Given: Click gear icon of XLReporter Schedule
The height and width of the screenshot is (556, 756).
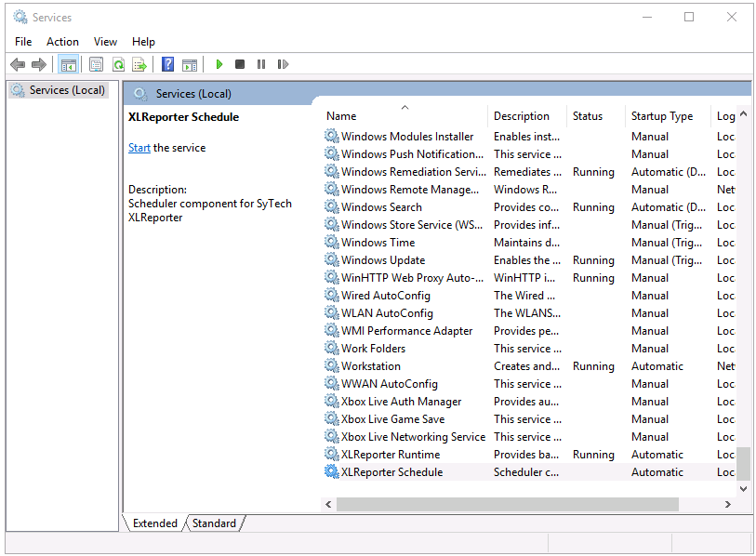Looking at the screenshot, I should pos(331,471).
